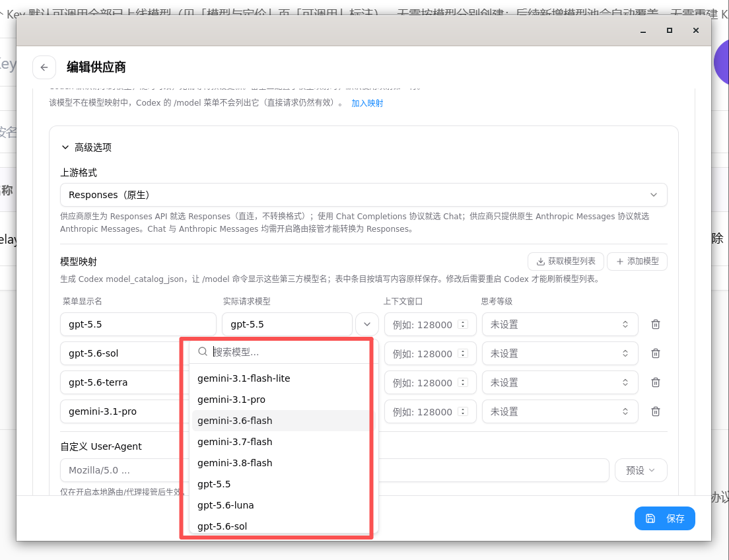This screenshot has height=560, width=729.
Task: Select gpt-5.5 in the dropdown list
Action: (x=281, y=484)
